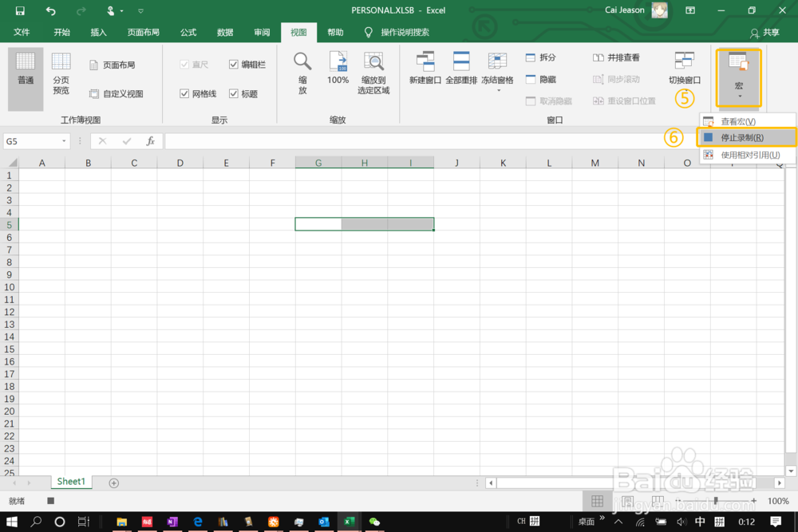Zoom to selection (缩放到选定区域)
This screenshot has height=532, width=798.
click(373, 73)
